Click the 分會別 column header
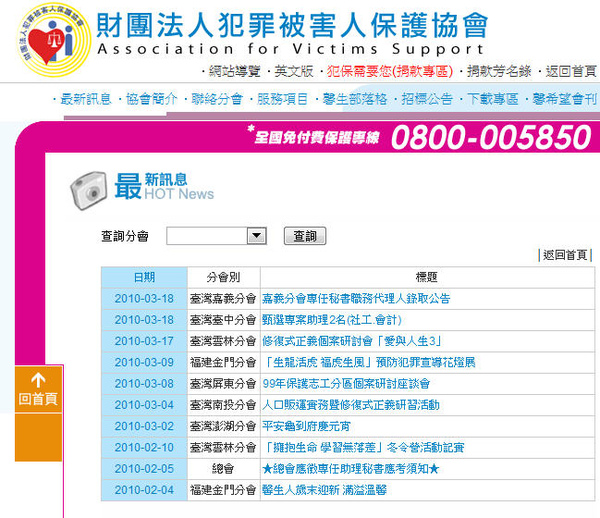 tap(223, 277)
